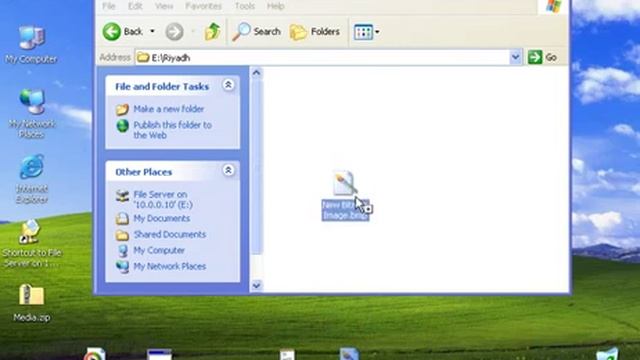
Task: Collapse the Other Places panel
Action: click(228, 170)
